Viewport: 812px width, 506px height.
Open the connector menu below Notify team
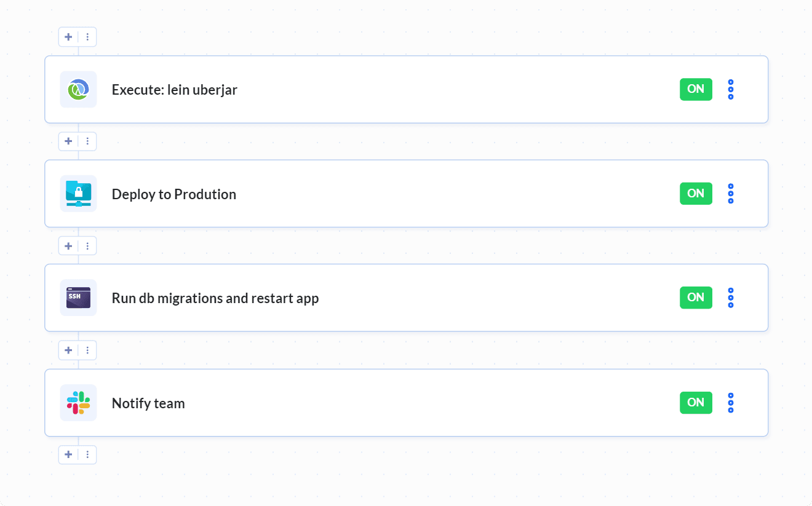coord(88,454)
